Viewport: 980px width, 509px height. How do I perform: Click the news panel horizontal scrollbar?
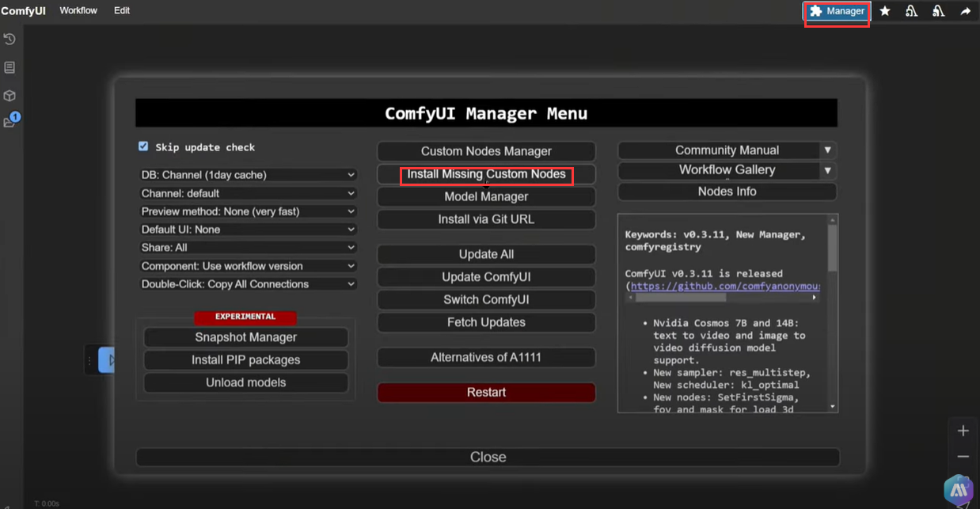680,298
